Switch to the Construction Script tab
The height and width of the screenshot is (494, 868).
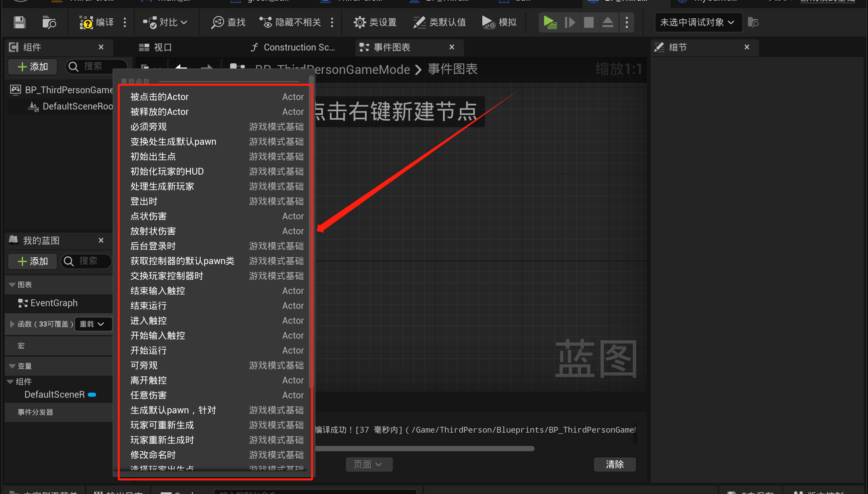pos(293,47)
